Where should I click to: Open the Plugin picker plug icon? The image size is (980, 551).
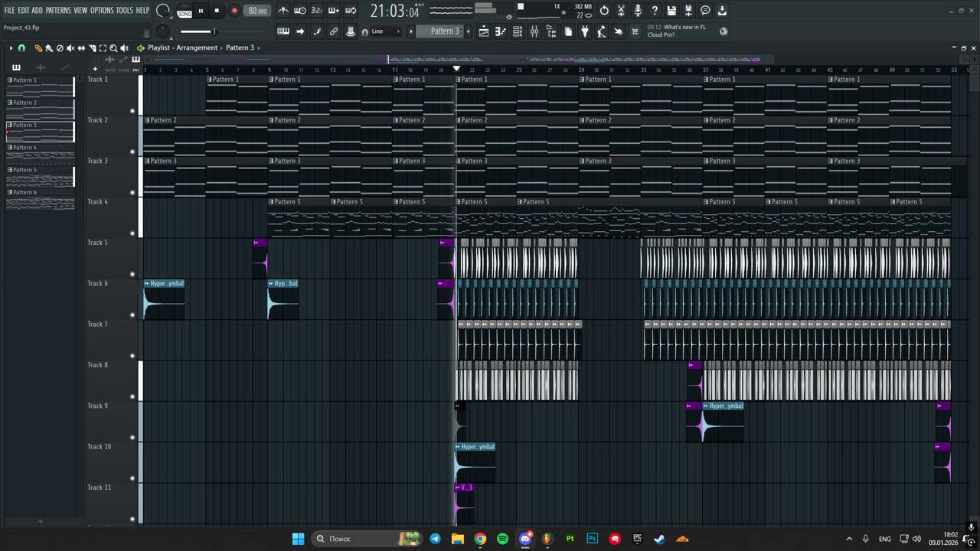click(585, 31)
